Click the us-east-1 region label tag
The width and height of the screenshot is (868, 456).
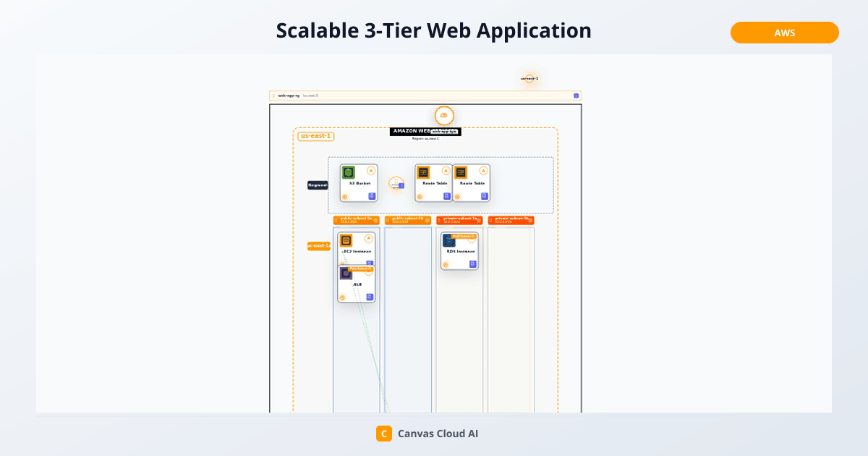tap(316, 136)
